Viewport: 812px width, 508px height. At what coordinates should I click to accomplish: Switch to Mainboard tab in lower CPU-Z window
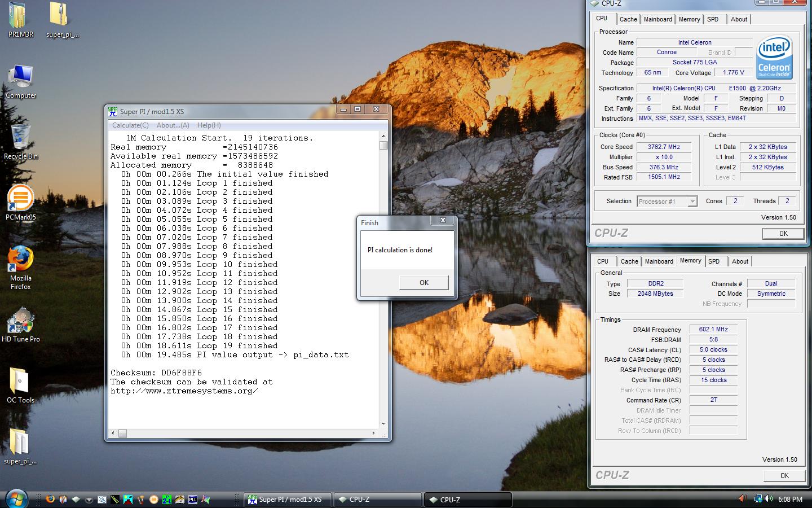pos(659,261)
